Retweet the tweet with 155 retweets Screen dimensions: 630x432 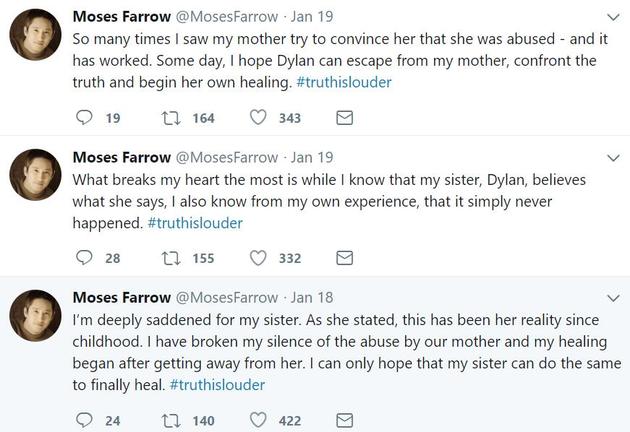coord(171,258)
